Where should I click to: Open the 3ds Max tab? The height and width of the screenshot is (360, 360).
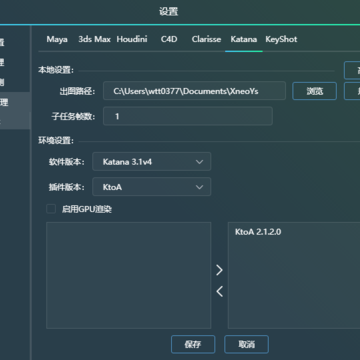coord(94,39)
